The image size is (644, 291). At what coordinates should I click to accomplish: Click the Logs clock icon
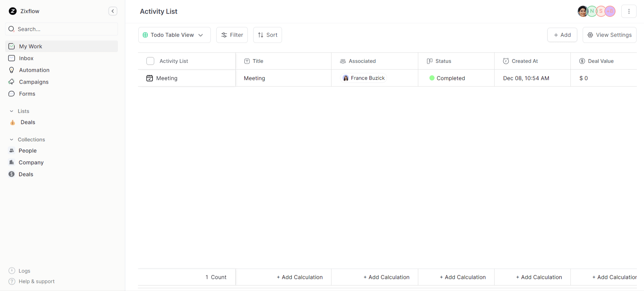click(x=12, y=271)
